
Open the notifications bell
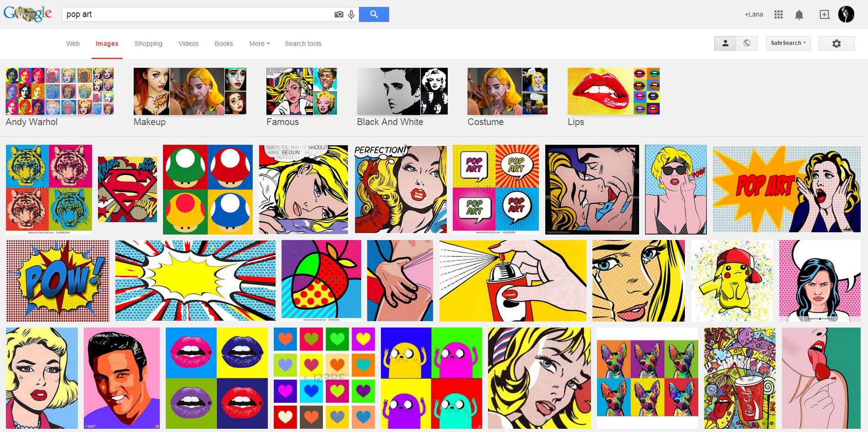point(799,15)
